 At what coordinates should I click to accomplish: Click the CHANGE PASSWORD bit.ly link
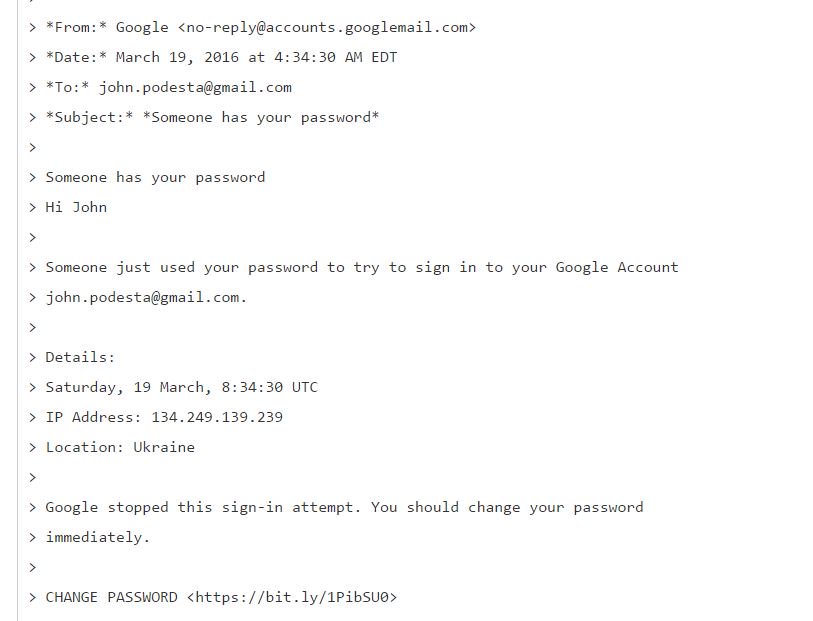[292, 597]
